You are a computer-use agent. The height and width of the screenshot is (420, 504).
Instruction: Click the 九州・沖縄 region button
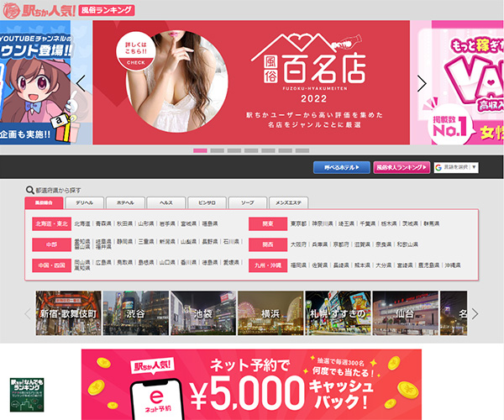click(x=268, y=265)
